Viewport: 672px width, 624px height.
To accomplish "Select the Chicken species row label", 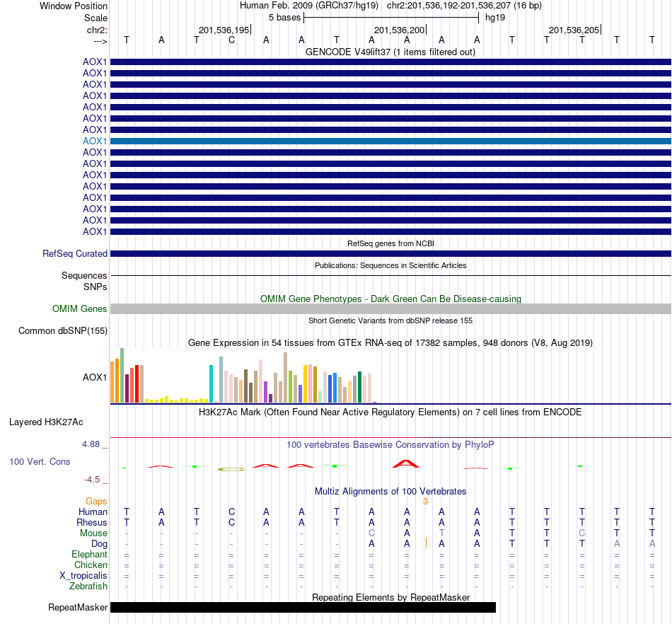I will click(x=91, y=565).
